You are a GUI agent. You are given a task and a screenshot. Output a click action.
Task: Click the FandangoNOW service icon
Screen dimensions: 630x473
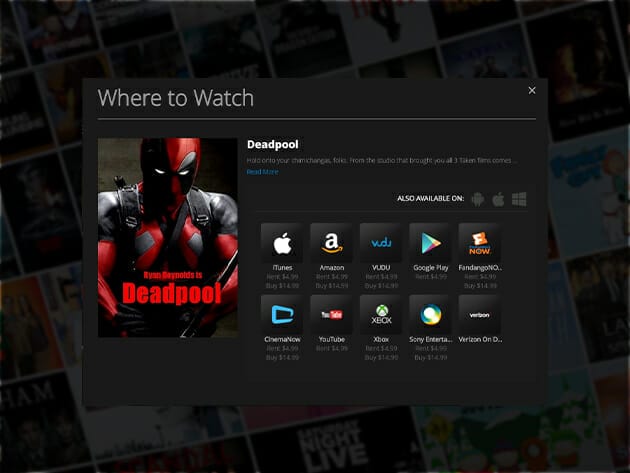(480, 243)
